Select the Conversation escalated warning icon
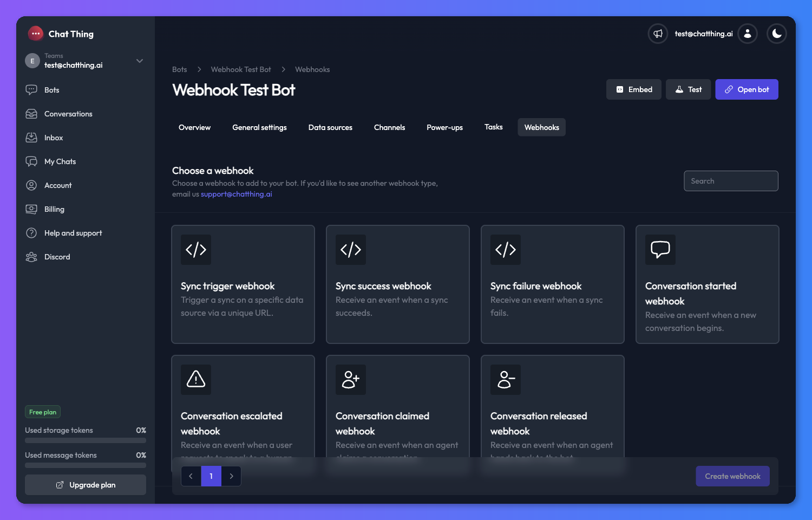 196,380
